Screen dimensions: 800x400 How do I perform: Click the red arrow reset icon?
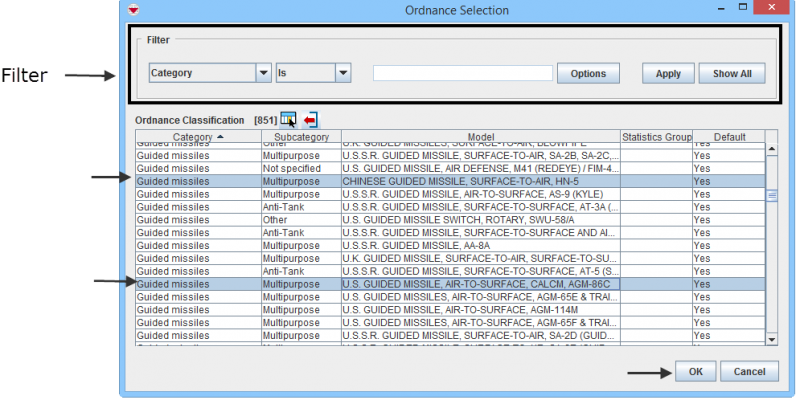310,120
